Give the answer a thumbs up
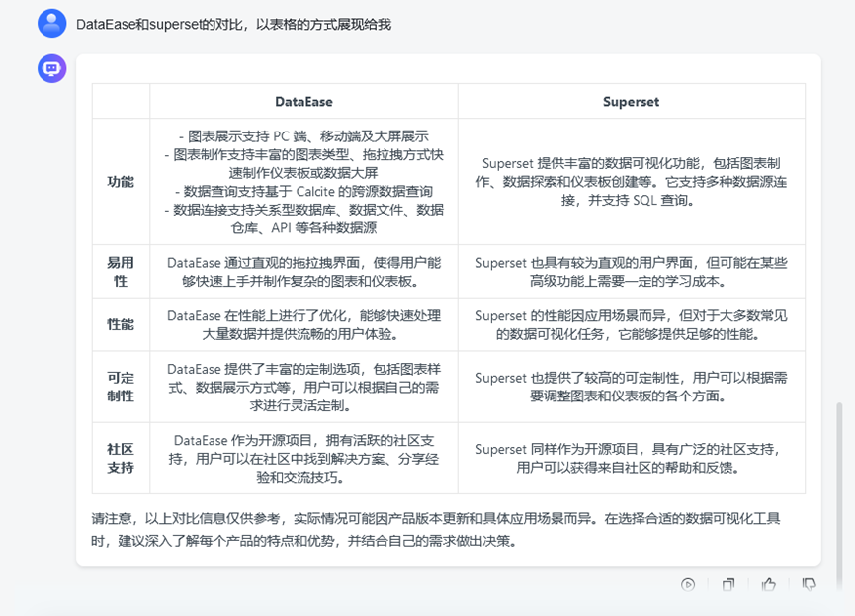 click(x=769, y=584)
